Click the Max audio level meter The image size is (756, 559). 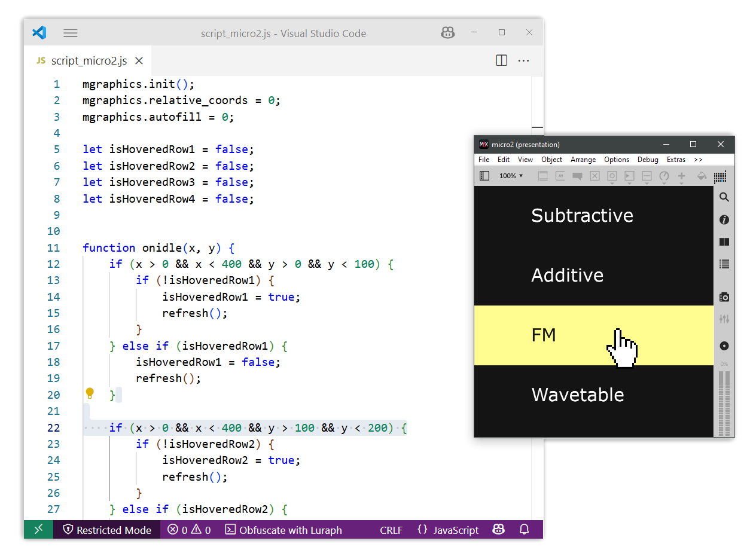point(724,402)
